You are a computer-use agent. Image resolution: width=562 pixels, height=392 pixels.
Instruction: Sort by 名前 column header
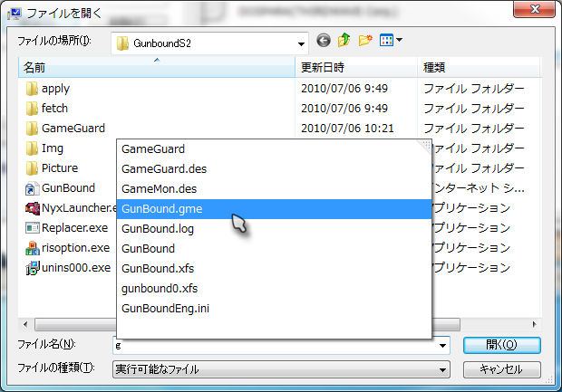(157, 67)
